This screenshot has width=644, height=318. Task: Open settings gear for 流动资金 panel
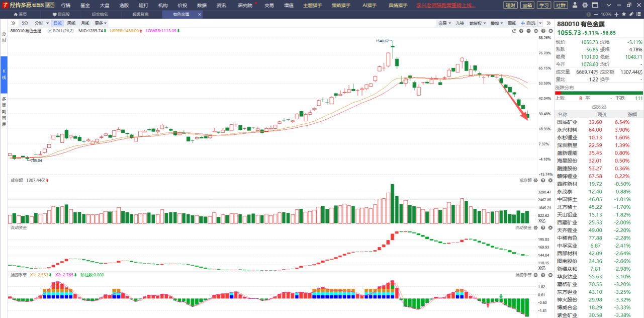[x=536, y=227]
